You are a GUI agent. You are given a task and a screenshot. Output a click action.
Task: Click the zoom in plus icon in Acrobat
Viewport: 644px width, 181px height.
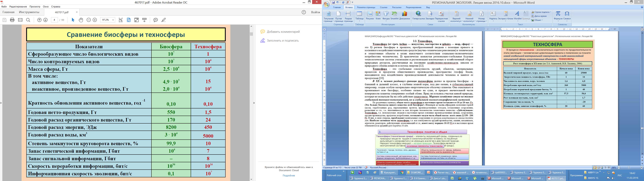click(x=95, y=20)
